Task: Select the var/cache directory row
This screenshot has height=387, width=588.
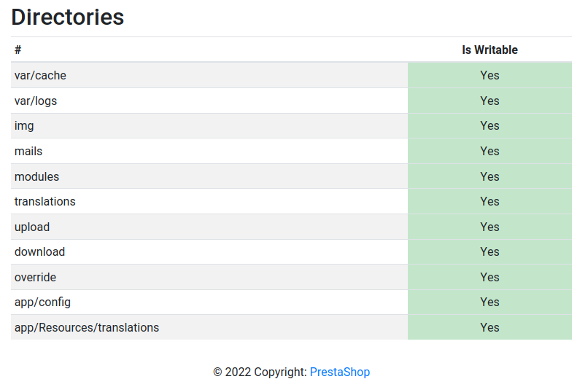Action: point(291,75)
